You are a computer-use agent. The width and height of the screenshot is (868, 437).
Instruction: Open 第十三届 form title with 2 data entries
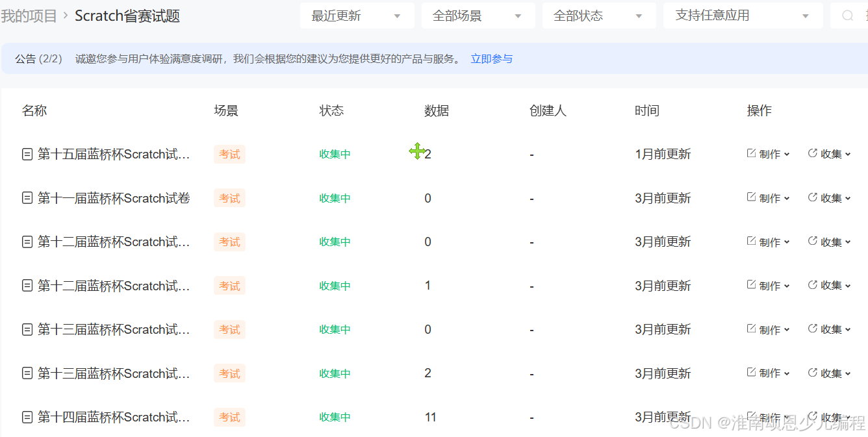point(114,373)
